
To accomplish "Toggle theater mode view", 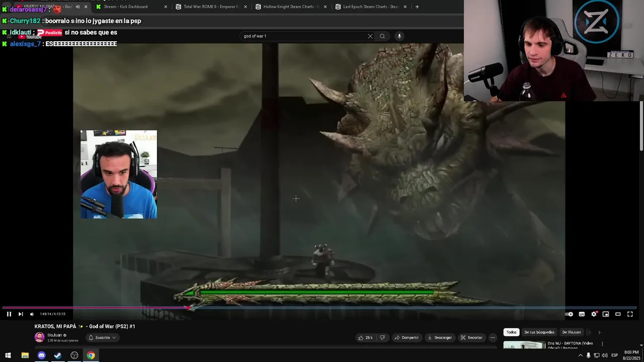I will (x=618, y=314).
